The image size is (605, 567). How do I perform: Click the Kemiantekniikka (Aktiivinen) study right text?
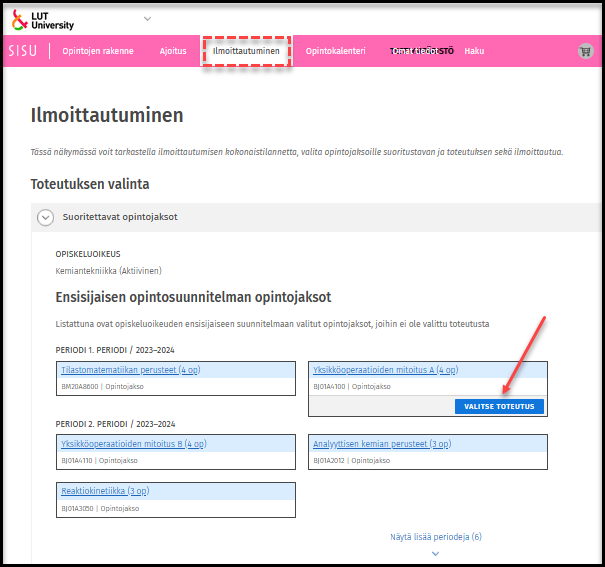(x=108, y=271)
